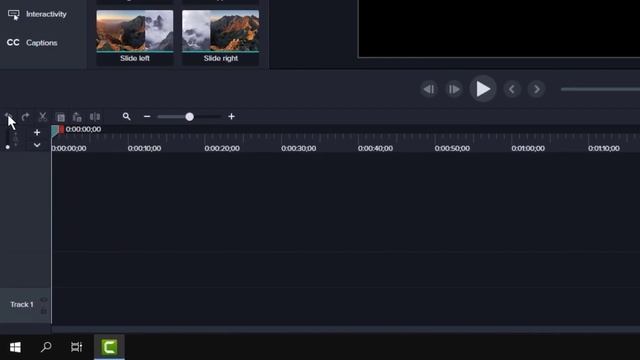
Task: Click the preview scrubber bar
Action: click(x=600, y=89)
